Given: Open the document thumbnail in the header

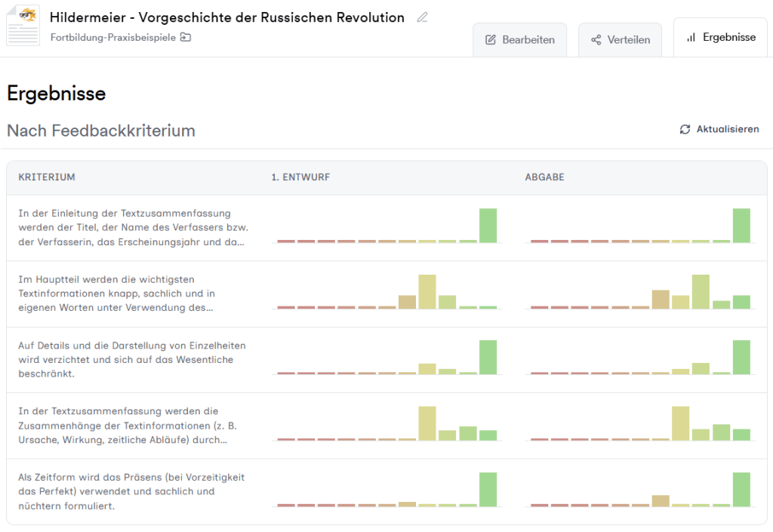Looking at the screenshot, I should coord(23,25).
